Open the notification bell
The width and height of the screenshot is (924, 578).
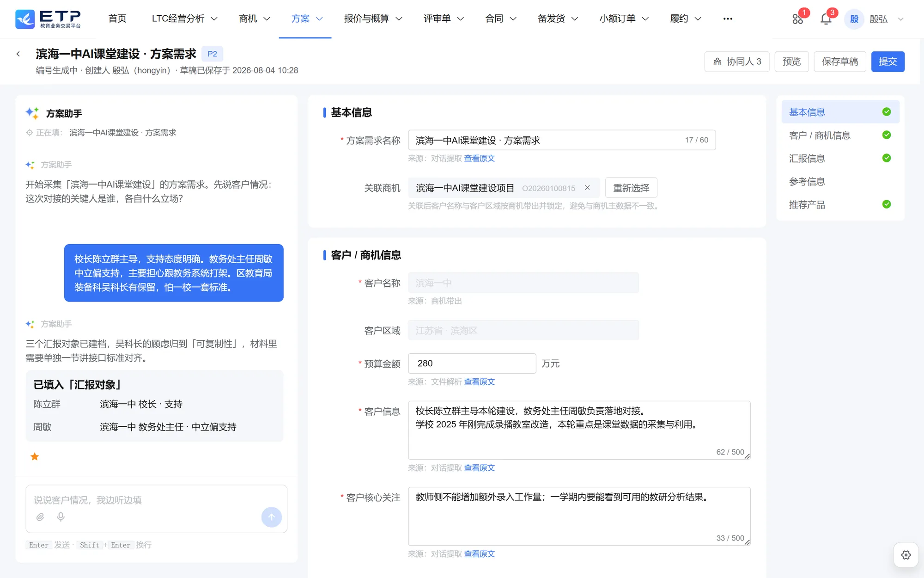click(x=826, y=19)
